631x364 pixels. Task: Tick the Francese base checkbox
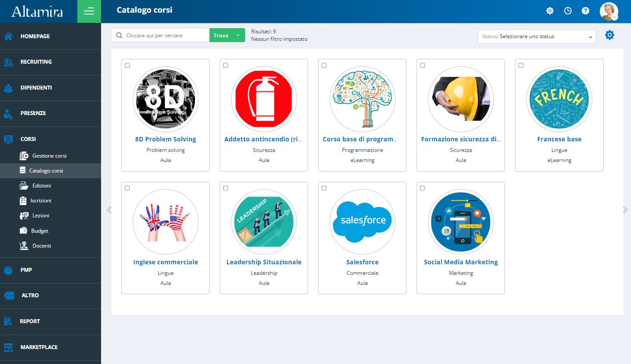521,65
